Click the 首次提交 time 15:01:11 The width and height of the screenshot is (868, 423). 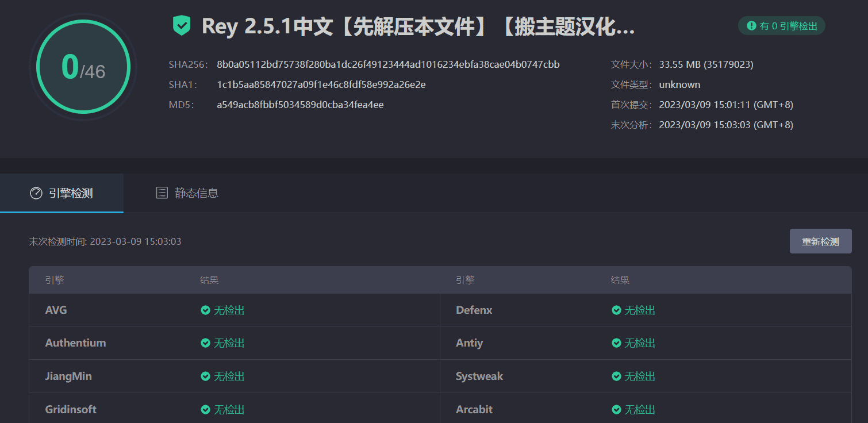(x=726, y=105)
